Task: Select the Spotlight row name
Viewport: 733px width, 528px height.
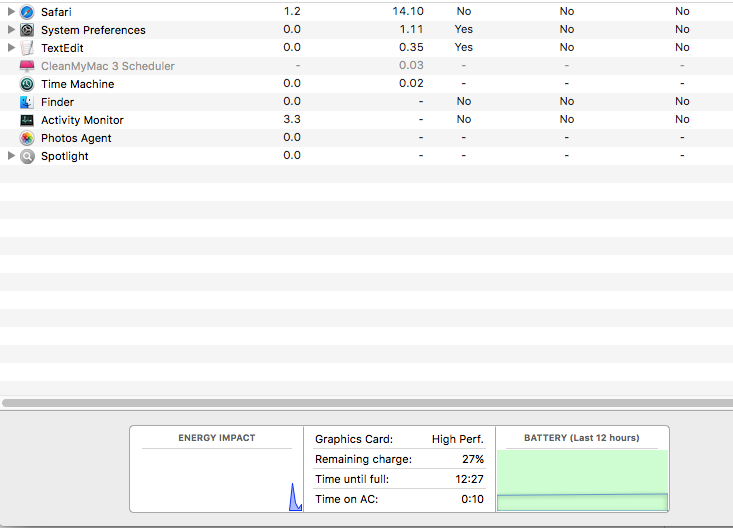Action: coord(65,156)
